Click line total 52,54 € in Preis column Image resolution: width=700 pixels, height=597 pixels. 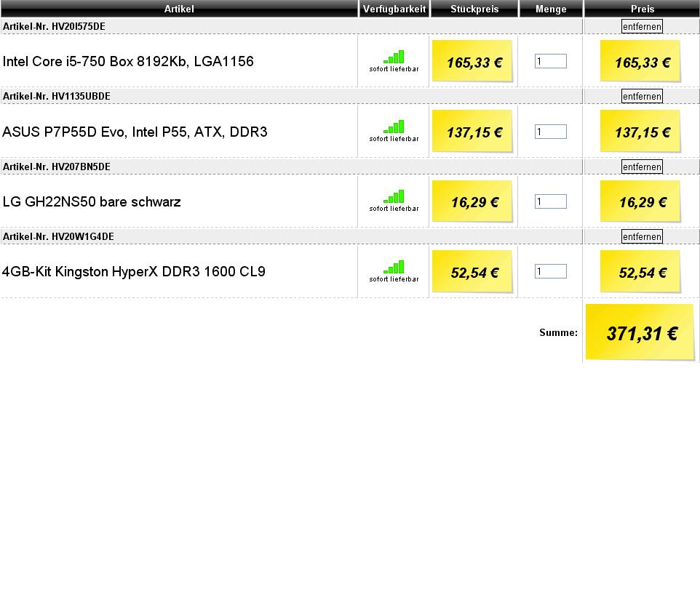[640, 271]
